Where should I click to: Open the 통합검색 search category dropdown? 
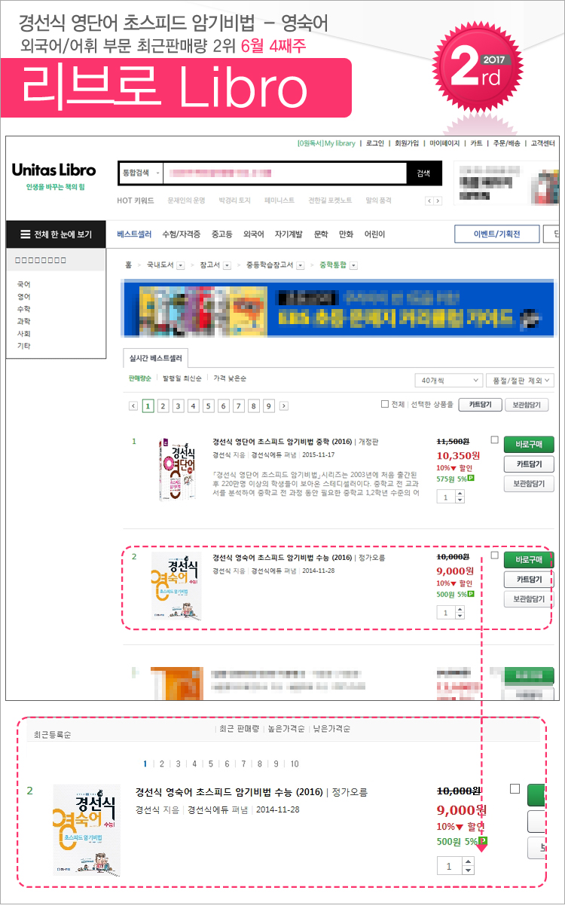pyautogui.click(x=141, y=173)
